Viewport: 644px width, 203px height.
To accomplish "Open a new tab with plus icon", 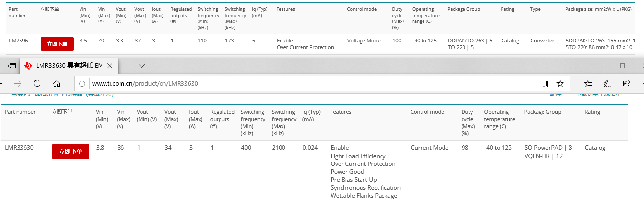I will click(x=126, y=65).
